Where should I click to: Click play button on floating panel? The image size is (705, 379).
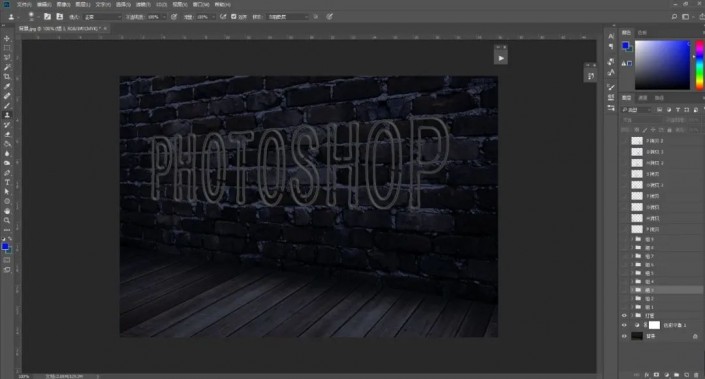(501, 58)
